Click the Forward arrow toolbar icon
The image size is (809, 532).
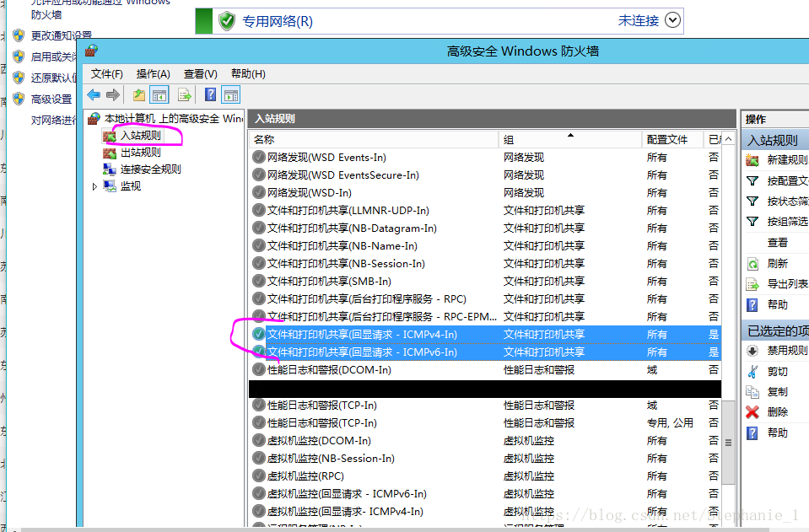coord(113,95)
